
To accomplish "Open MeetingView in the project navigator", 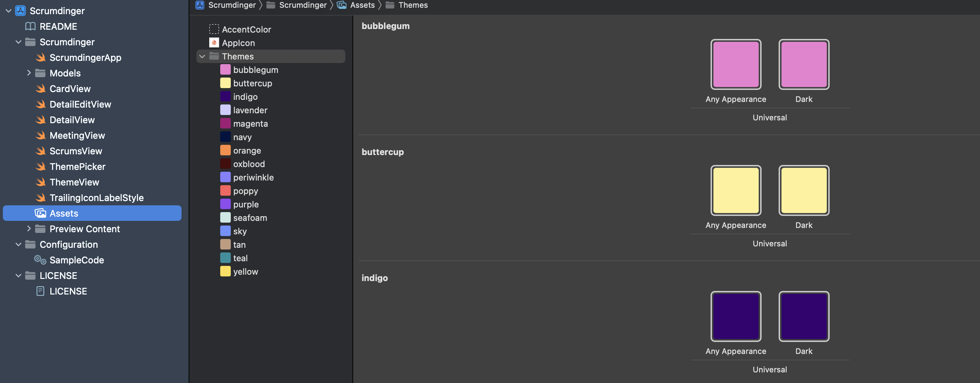I will tap(77, 135).
